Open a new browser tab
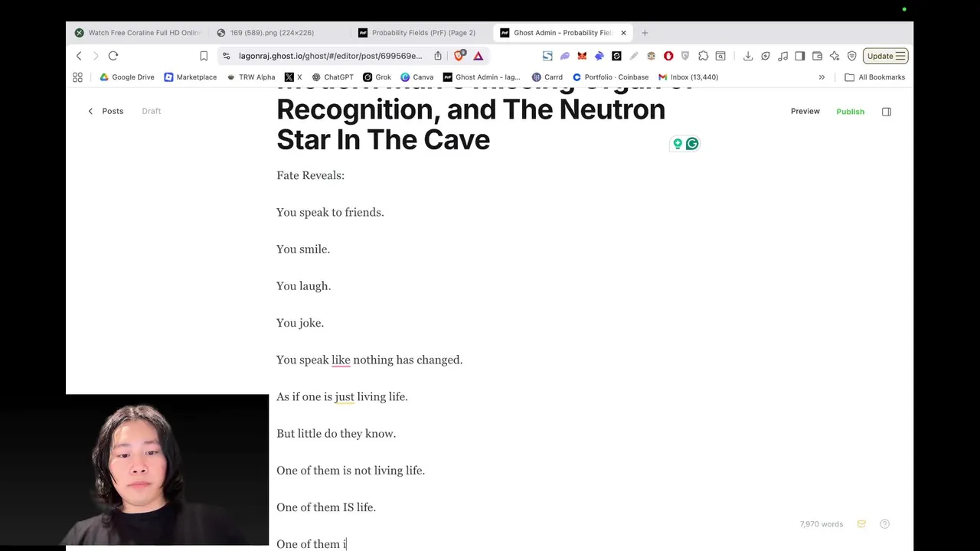 (645, 33)
